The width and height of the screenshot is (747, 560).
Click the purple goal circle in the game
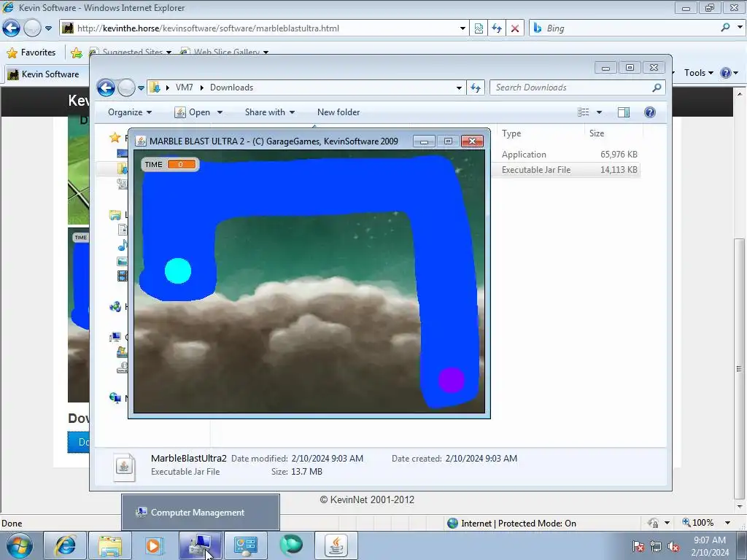pyautogui.click(x=451, y=380)
